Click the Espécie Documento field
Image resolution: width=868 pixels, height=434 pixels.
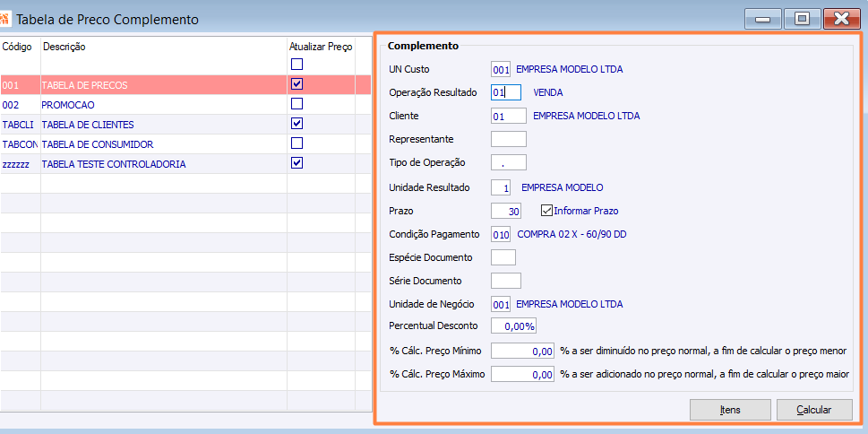click(503, 257)
